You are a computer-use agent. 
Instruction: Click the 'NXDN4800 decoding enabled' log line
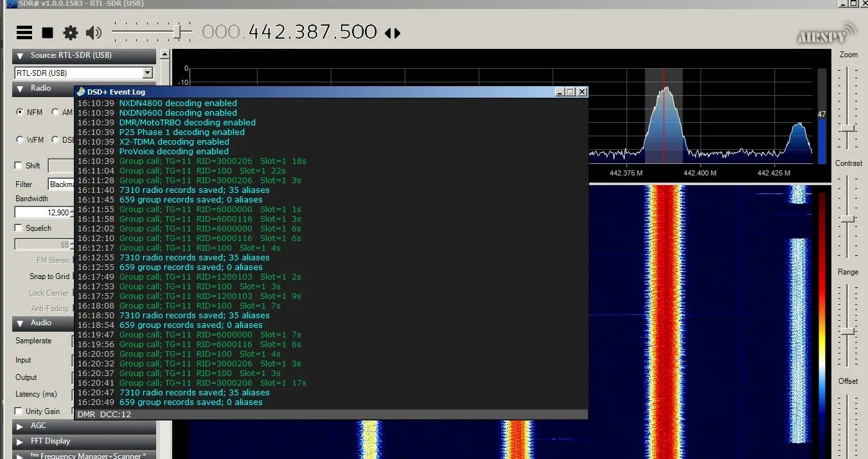[178, 103]
